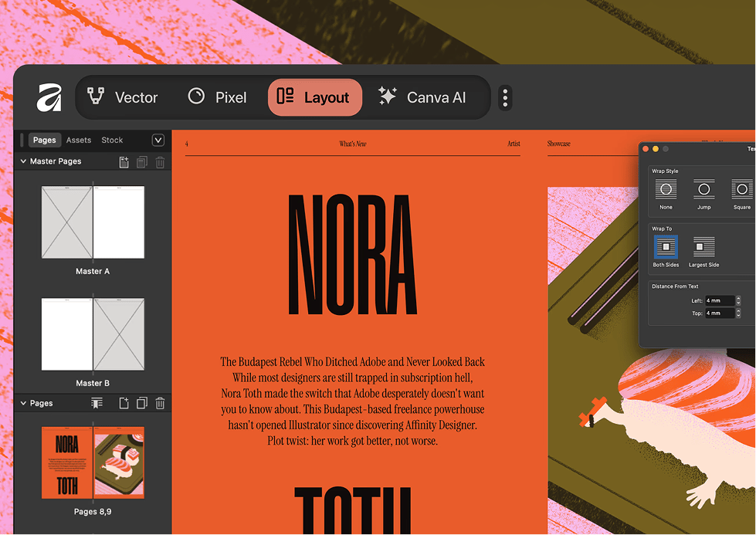Switch to the Stock panel tab
Image resolution: width=756 pixels, height=535 pixels.
point(112,140)
